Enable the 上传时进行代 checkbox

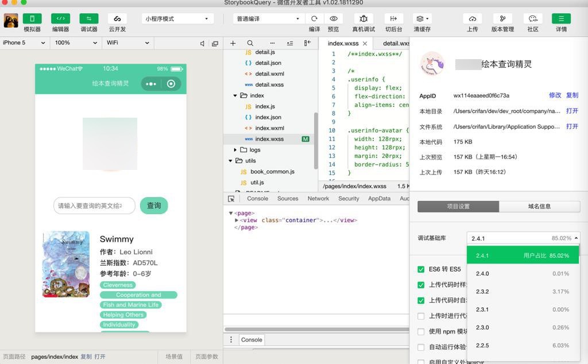(421, 316)
